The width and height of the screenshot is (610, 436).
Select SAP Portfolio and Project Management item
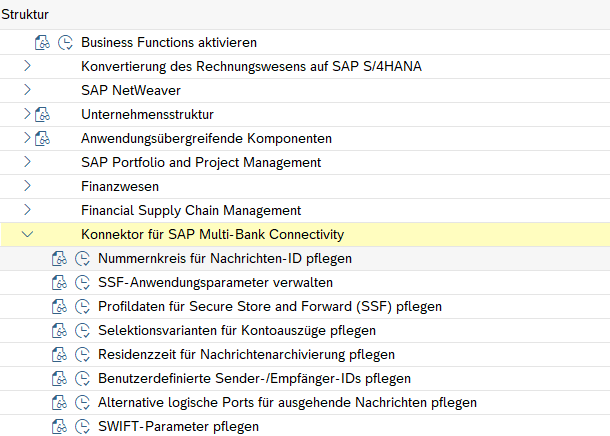200,163
